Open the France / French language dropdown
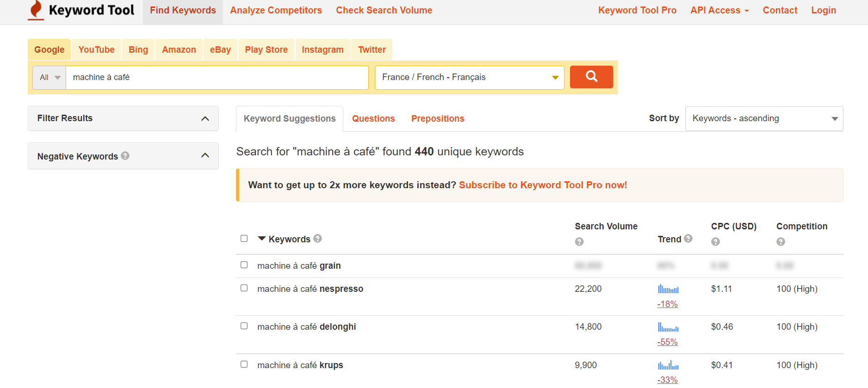The height and width of the screenshot is (388, 868). coord(469,77)
